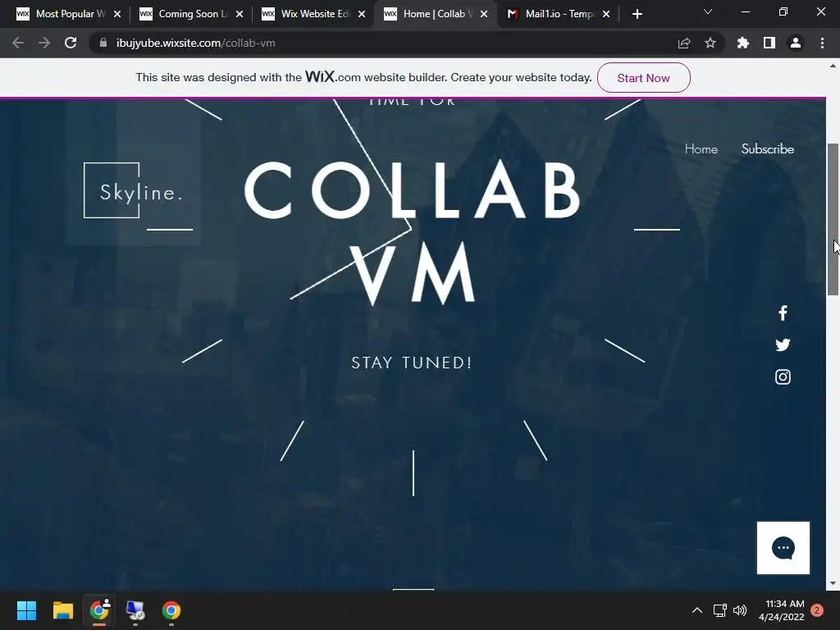Open the Wix chat widget
The height and width of the screenshot is (630, 840).
[783, 547]
